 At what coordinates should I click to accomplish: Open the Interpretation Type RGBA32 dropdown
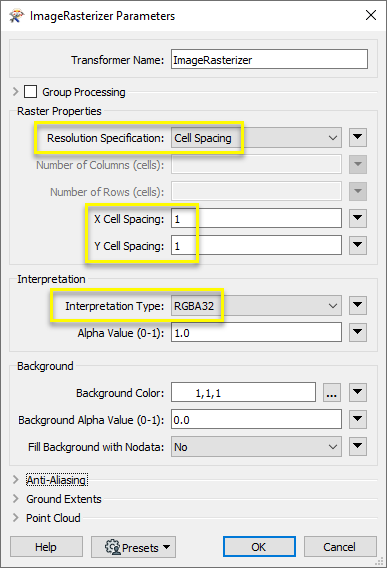pyautogui.click(x=256, y=306)
